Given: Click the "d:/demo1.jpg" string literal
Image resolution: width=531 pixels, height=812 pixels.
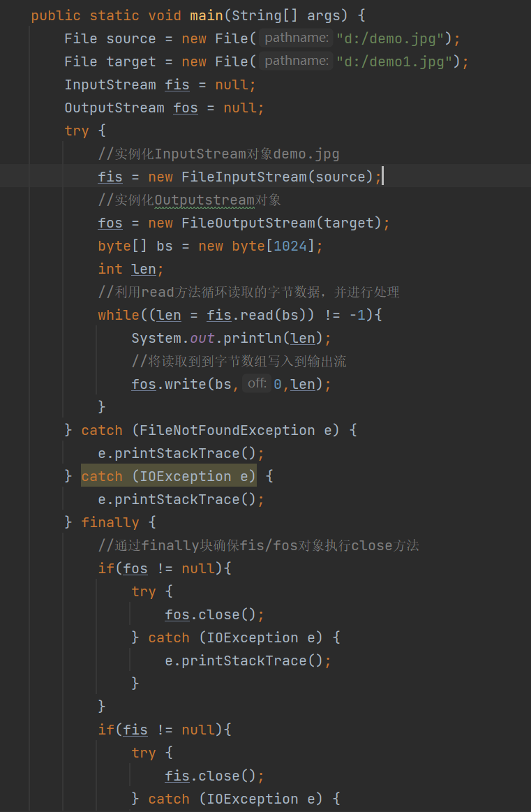Looking at the screenshot, I should (x=394, y=61).
